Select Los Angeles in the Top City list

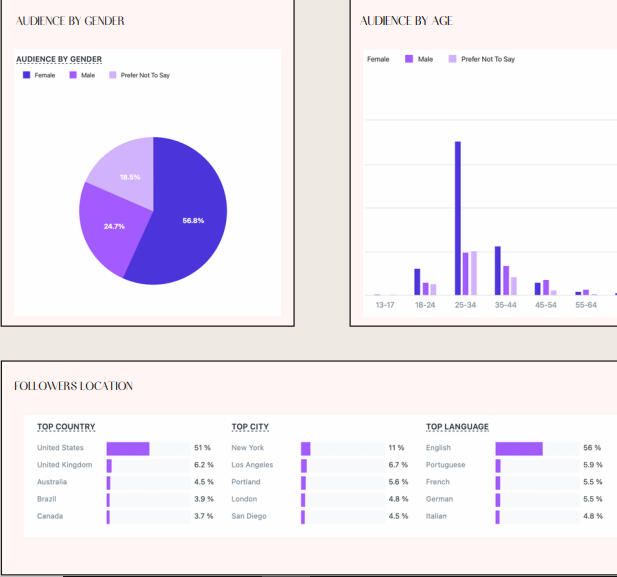[x=252, y=465]
